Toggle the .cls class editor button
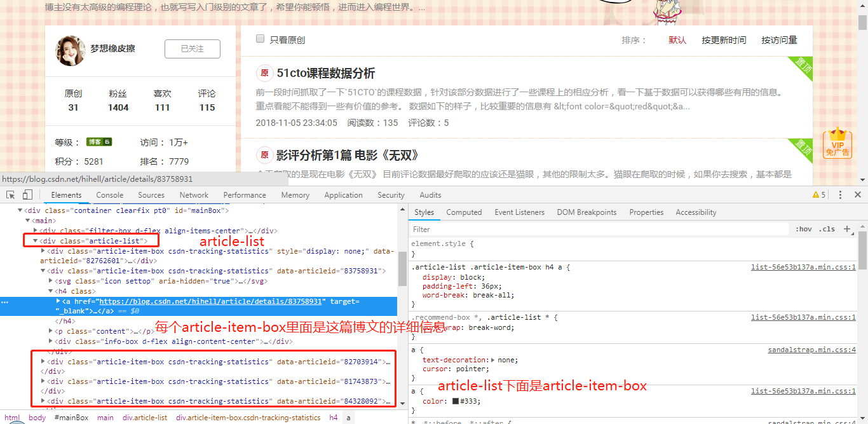Image resolution: width=868 pixels, height=424 pixels. [x=827, y=229]
